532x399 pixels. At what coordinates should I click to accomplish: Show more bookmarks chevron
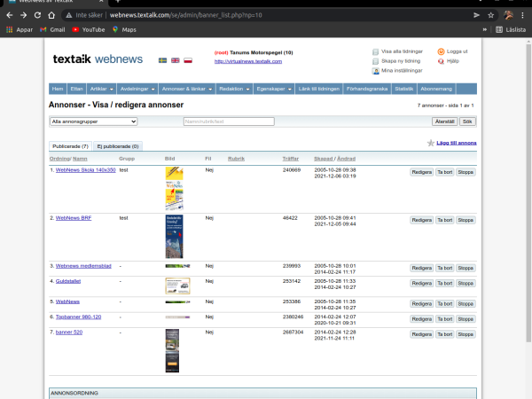click(x=485, y=29)
